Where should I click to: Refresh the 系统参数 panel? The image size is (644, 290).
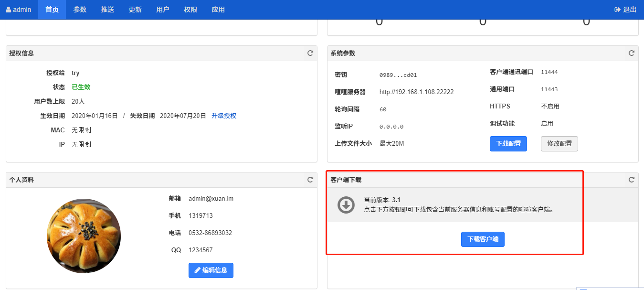[x=632, y=53]
